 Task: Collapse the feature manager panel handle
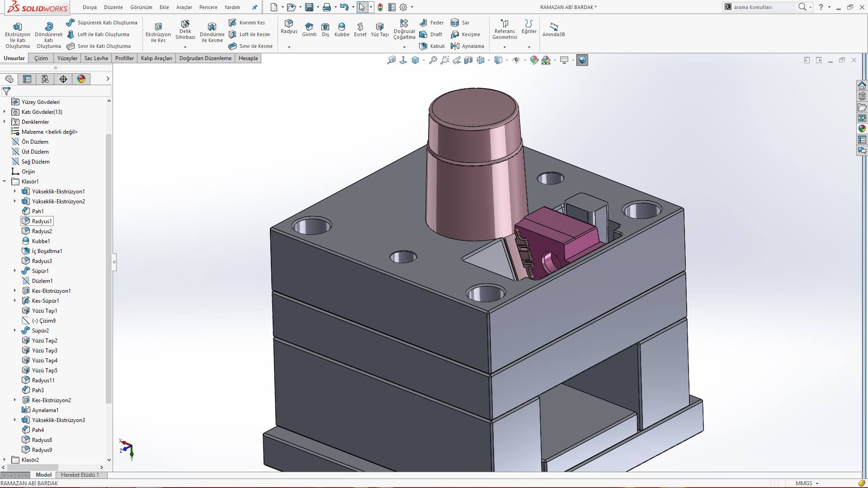click(x=114, y=262)
